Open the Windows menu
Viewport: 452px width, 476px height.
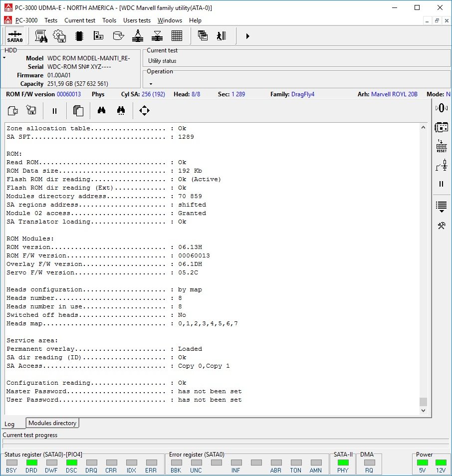pyautogui.click(x=170, y=20)
